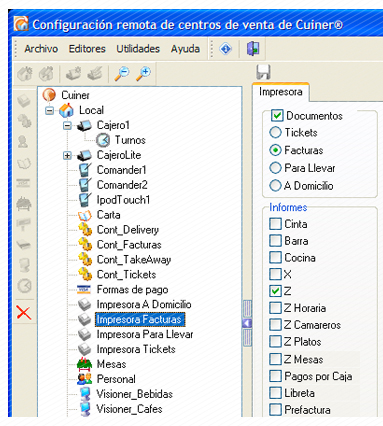The image size is (383, 426).
Task: Click the Comander1 handheld device icon
Action: click(85, 170)
